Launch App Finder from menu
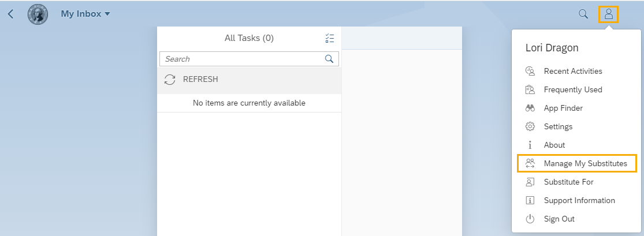 tap(563, 108)
